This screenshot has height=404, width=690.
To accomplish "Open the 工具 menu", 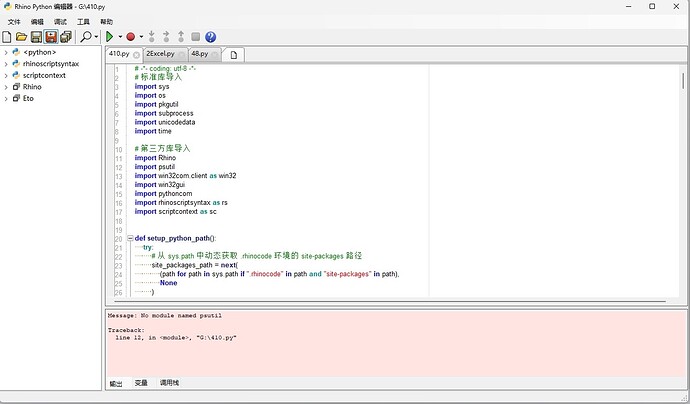I will pos(83,22).
